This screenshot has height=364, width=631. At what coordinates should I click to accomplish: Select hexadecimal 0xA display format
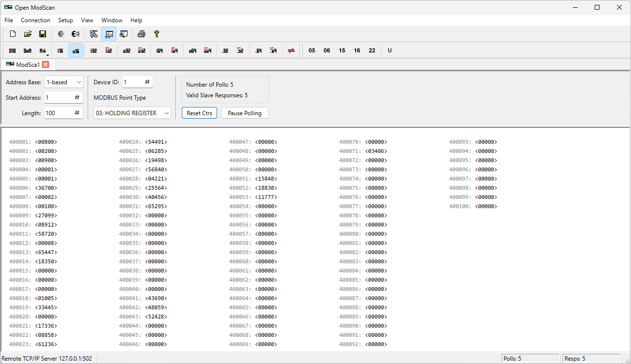pos(28,50)
